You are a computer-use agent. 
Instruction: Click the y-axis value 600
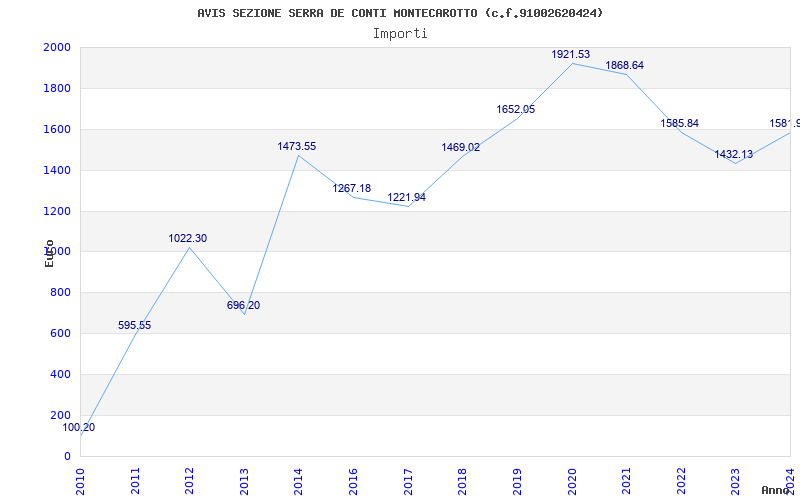click(60, 334)
